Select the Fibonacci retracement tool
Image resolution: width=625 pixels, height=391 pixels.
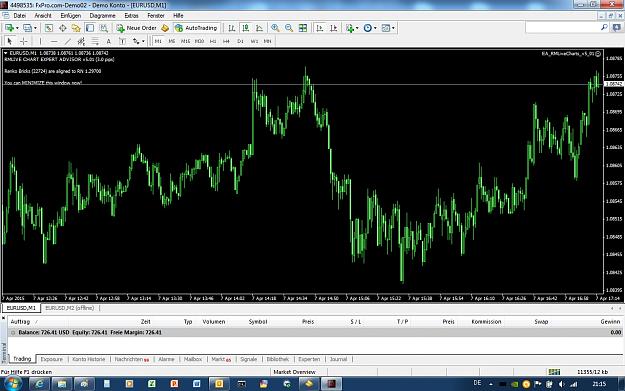(95, 41)
